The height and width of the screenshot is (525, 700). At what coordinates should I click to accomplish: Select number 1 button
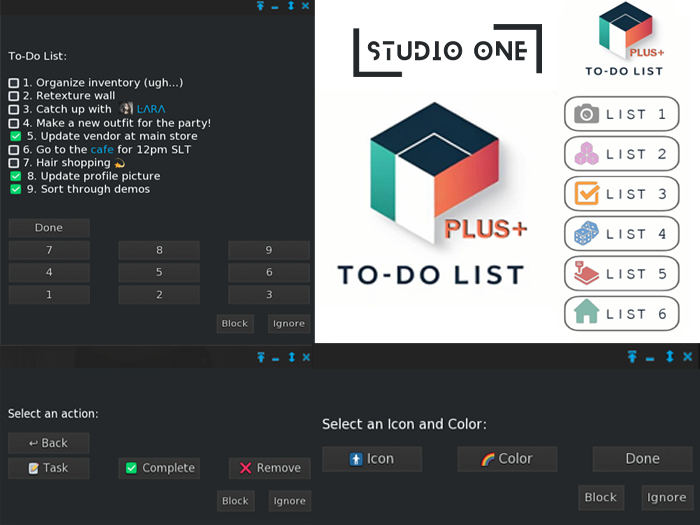pyautogui.click(x=49, y=295)
